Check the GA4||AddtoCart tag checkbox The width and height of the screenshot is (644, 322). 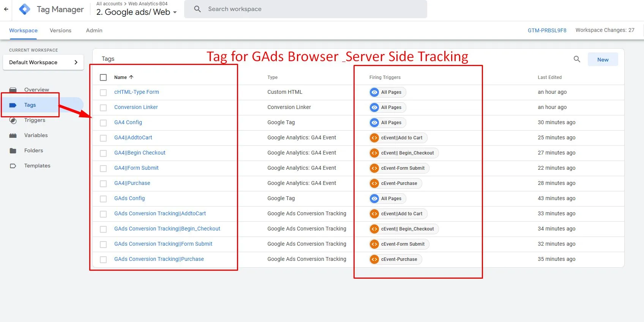pos(103,138)
